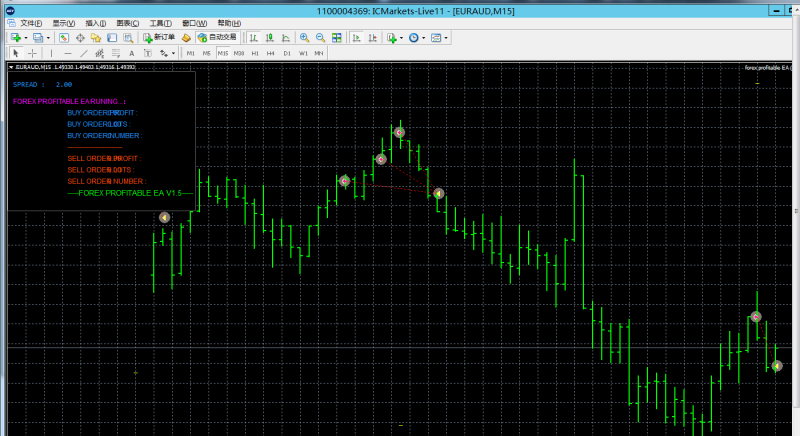Select the Equidistant Channel tool
The height and width of the screenshot is (436, 800).
[99, 53]
